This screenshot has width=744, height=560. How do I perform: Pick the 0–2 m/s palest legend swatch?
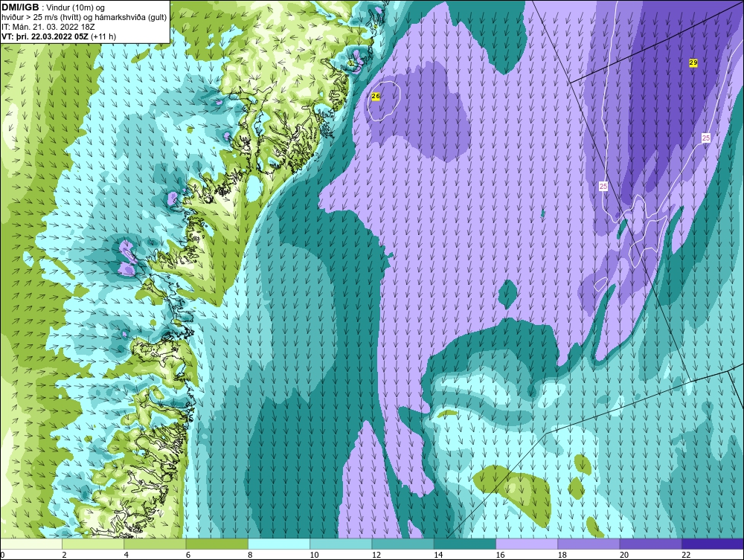tap(31, 544)
